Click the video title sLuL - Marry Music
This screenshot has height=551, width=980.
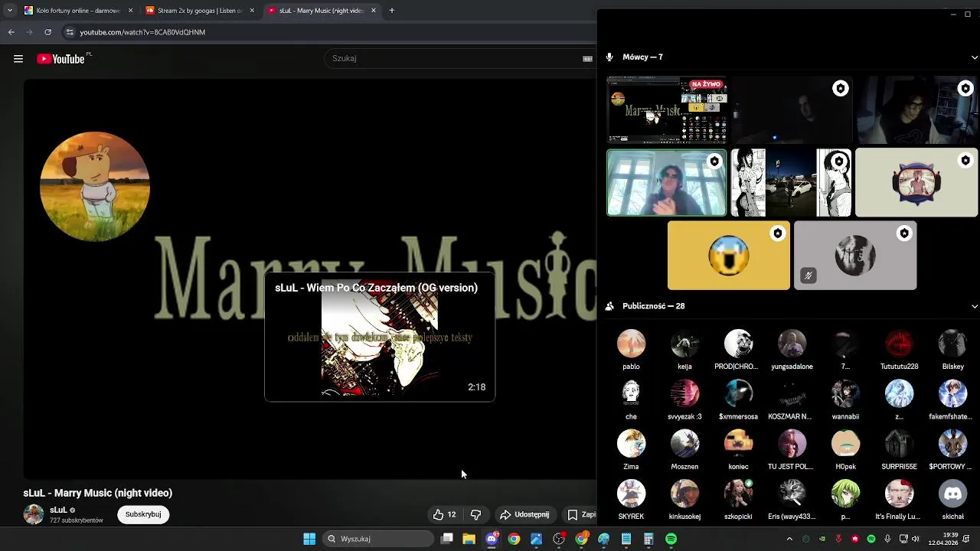click(x=98, y=493)
